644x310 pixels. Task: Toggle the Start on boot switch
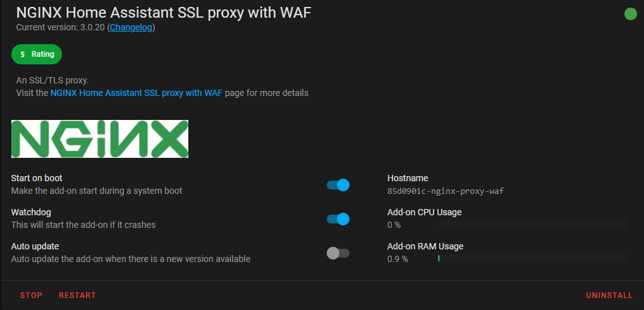338,185
